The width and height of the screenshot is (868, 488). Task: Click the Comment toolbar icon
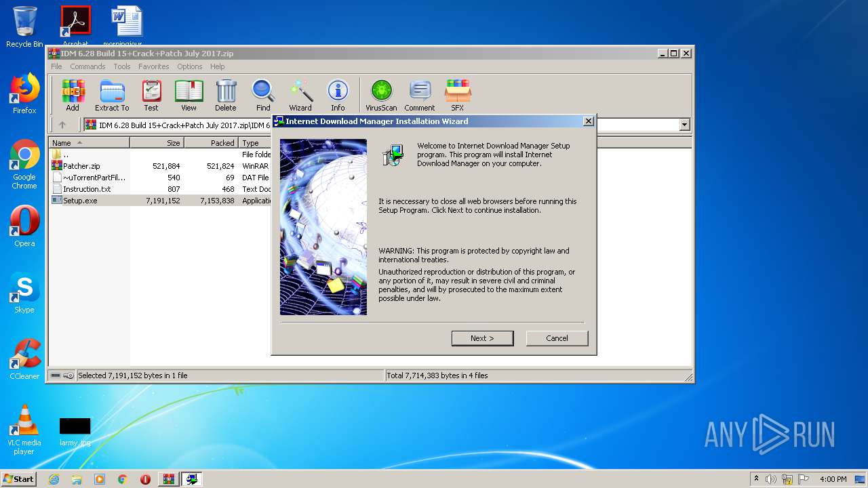coord(420,95)
